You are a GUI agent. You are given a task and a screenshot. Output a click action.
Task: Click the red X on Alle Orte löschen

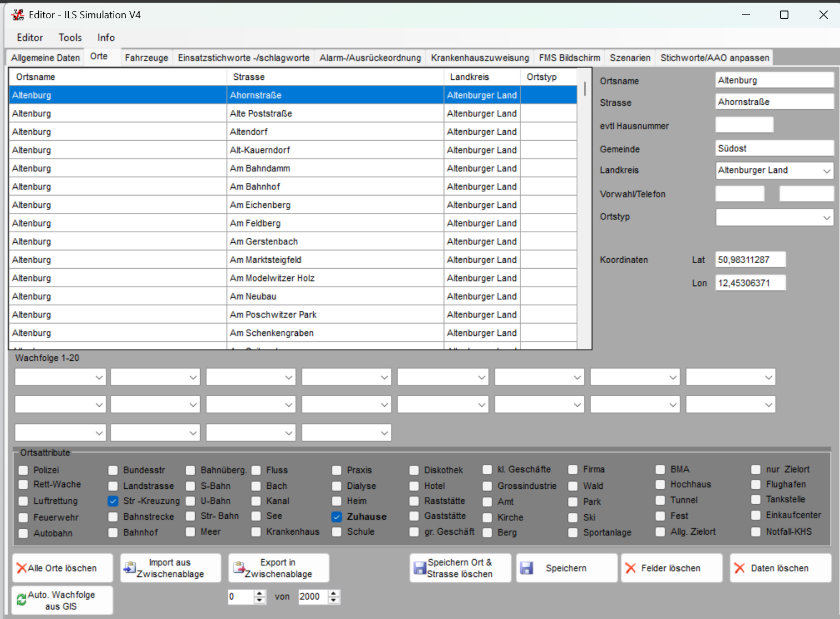tap(21, 567)
